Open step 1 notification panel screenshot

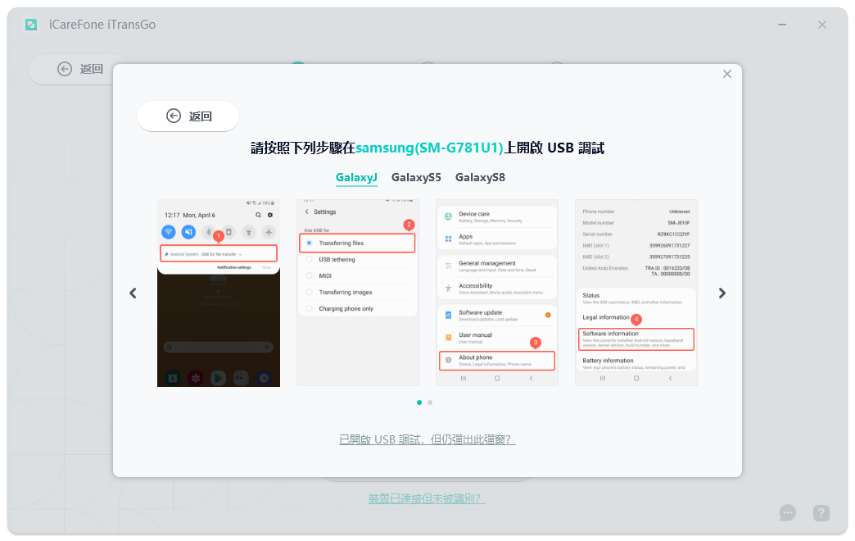(x=219, y=293)
